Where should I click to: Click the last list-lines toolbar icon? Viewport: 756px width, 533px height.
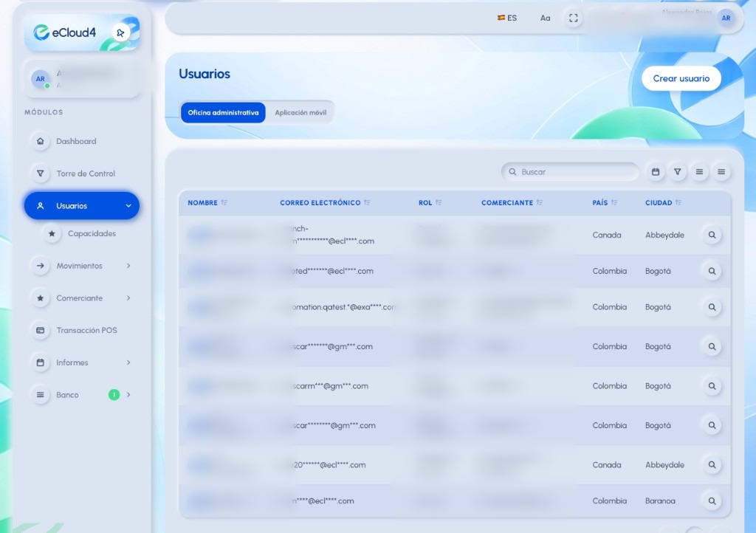(x=721, y=171)
